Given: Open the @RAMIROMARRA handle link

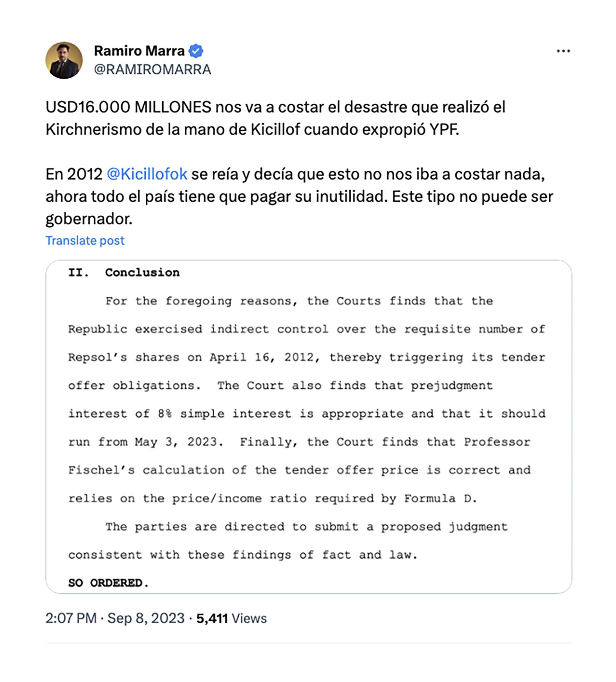Looking at the screenshot, I should 152,69.
